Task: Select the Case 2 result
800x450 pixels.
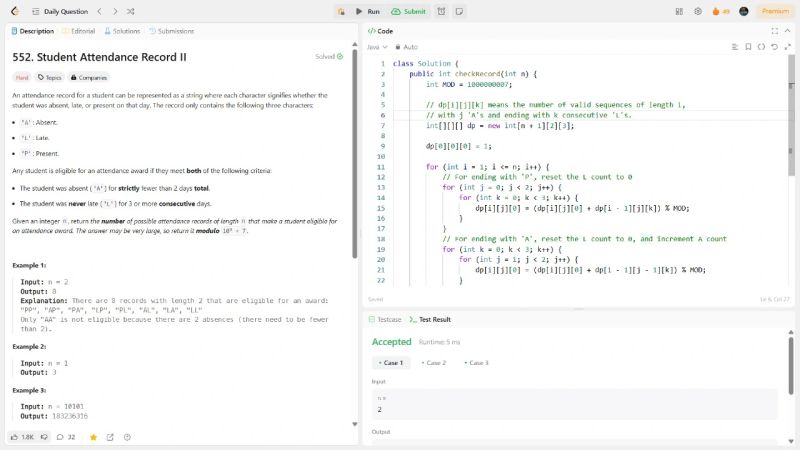Action: click(434, 362)
